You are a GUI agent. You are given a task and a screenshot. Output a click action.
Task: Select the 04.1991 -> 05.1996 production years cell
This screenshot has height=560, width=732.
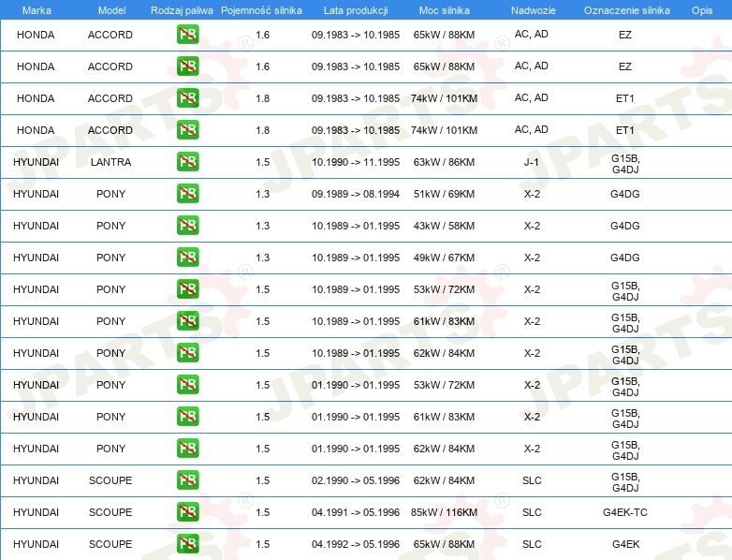pos(356,512)
